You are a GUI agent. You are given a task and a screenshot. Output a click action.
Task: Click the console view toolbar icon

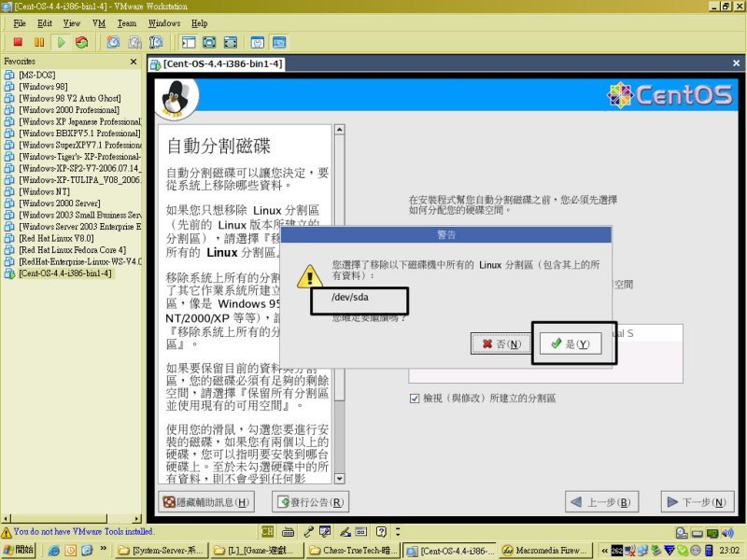(279, 42)
